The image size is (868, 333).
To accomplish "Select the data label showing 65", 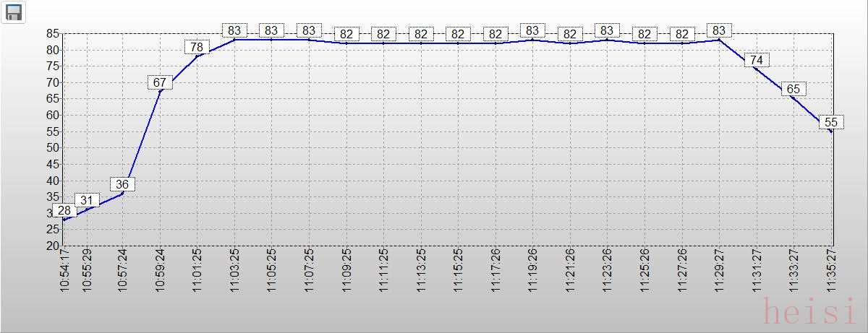I will tap(793, 90).
